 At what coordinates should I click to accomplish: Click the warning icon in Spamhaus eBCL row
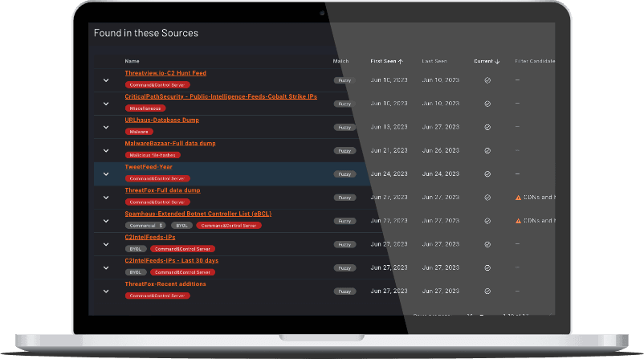tap(518, 221)
